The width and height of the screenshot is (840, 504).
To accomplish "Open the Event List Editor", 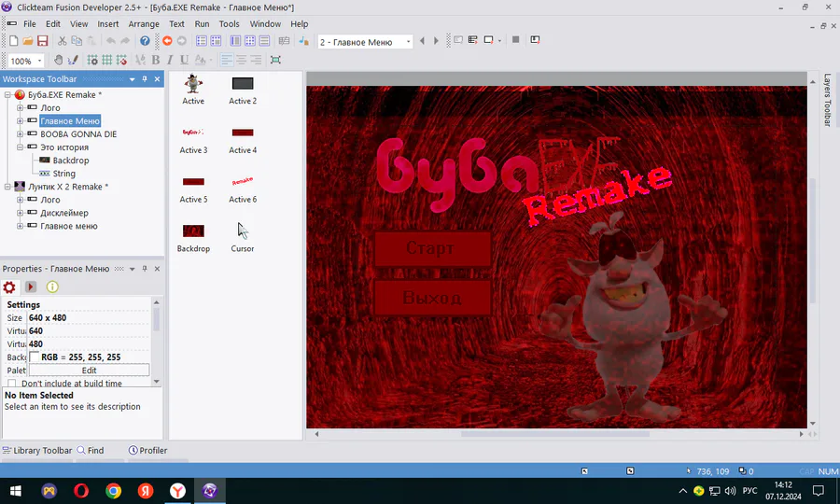I will click(x=264, y=41).
